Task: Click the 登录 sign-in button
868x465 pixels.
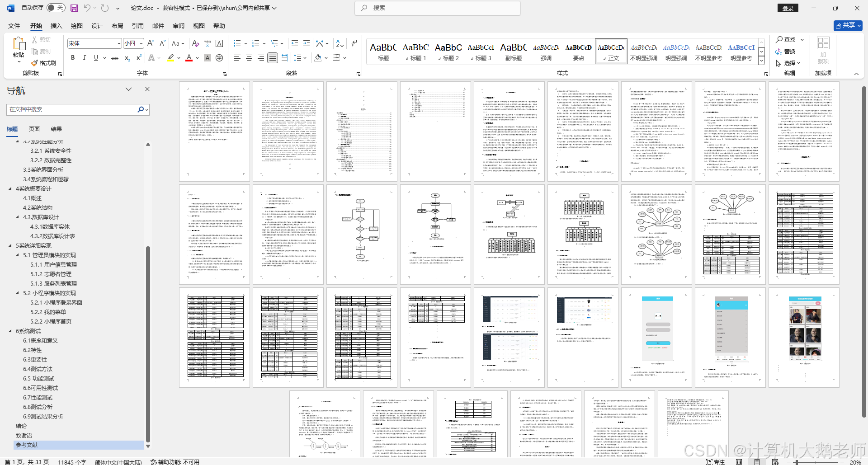Action: pyautogui.click(x=788, y=8)
